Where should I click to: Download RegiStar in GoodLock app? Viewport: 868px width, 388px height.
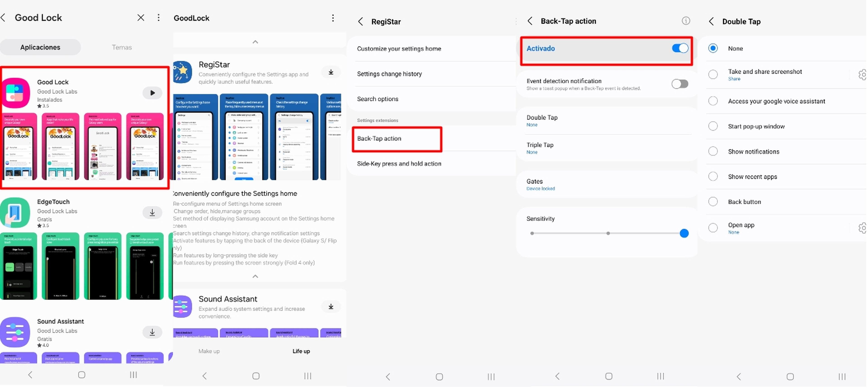pos(331,72)
